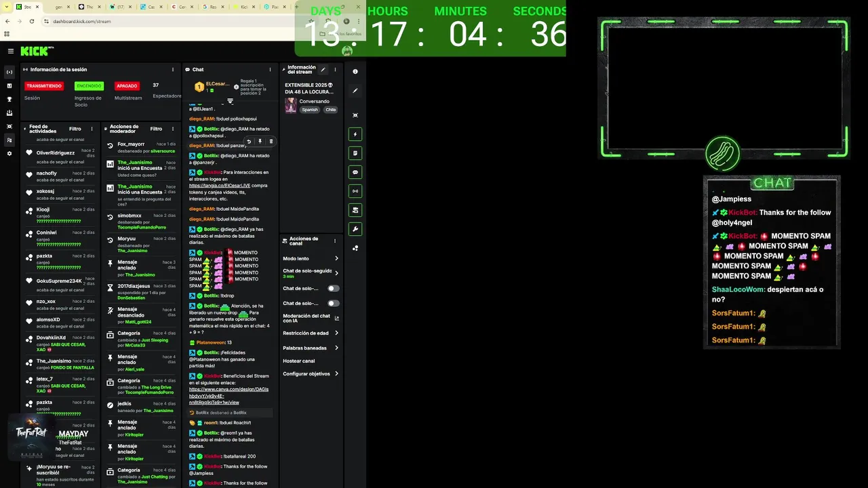Viewport: 868px width, 488px height.
Task: Open the clip capture icon in left sidebar
Action: pos(9,127)
